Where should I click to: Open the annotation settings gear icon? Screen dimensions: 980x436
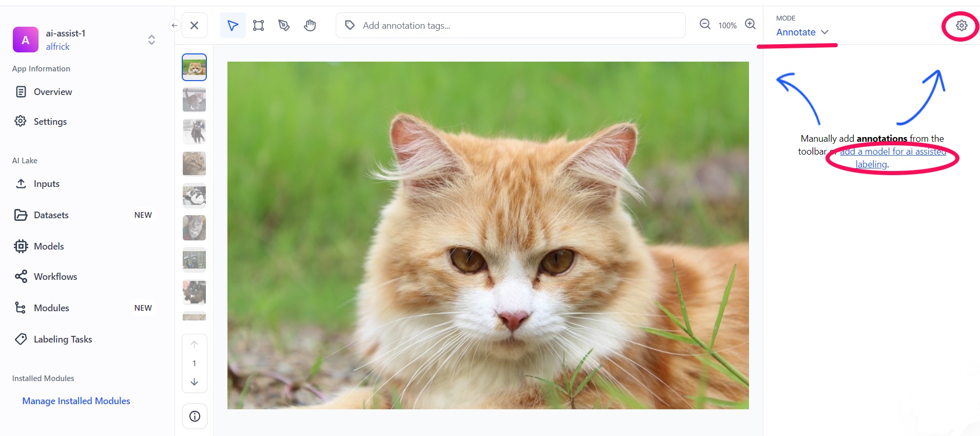point(961,26)
